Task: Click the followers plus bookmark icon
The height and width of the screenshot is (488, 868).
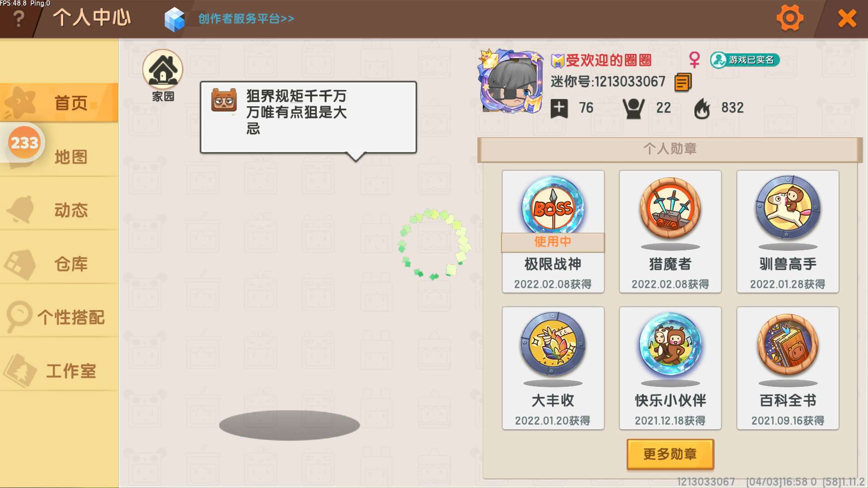Action: pyautogui.click(x=559, y=108)
